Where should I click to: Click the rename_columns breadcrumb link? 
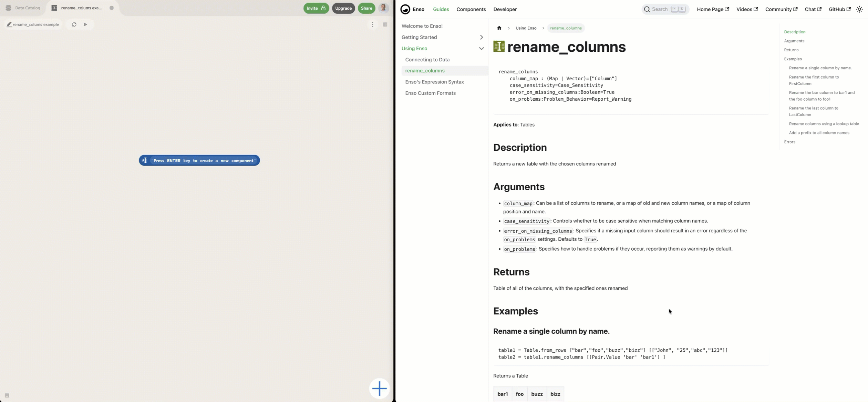coord(566,28)
